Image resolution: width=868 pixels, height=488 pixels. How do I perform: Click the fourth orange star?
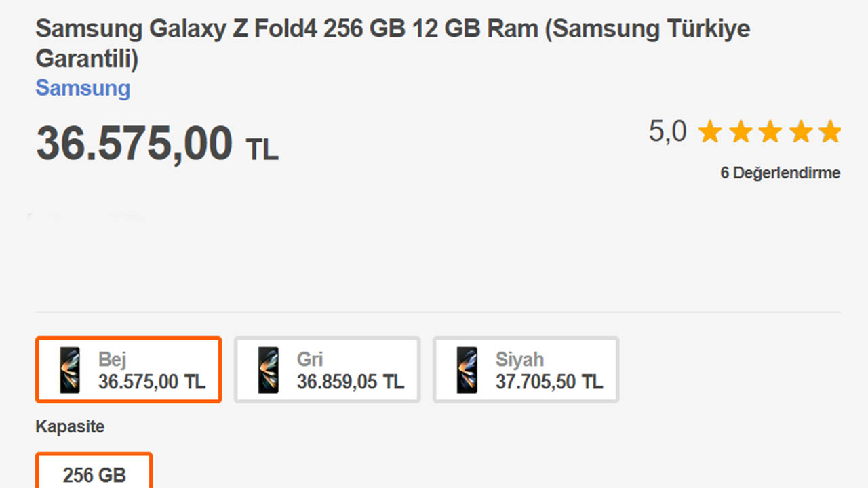pos(800,131)
